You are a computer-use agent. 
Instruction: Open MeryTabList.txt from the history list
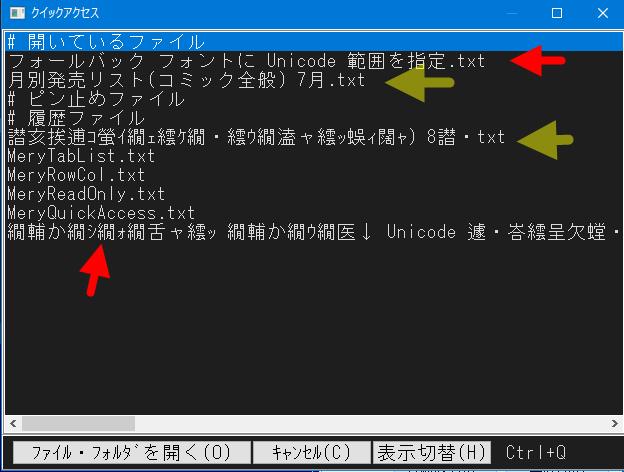click(81, 156)
